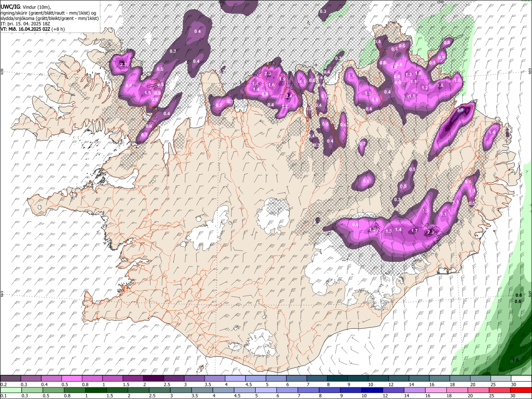Viewport: 532px width, 399px height.
Task: Click the 'slydda/snjókoma' legend description line
Action: click(49, 18)
